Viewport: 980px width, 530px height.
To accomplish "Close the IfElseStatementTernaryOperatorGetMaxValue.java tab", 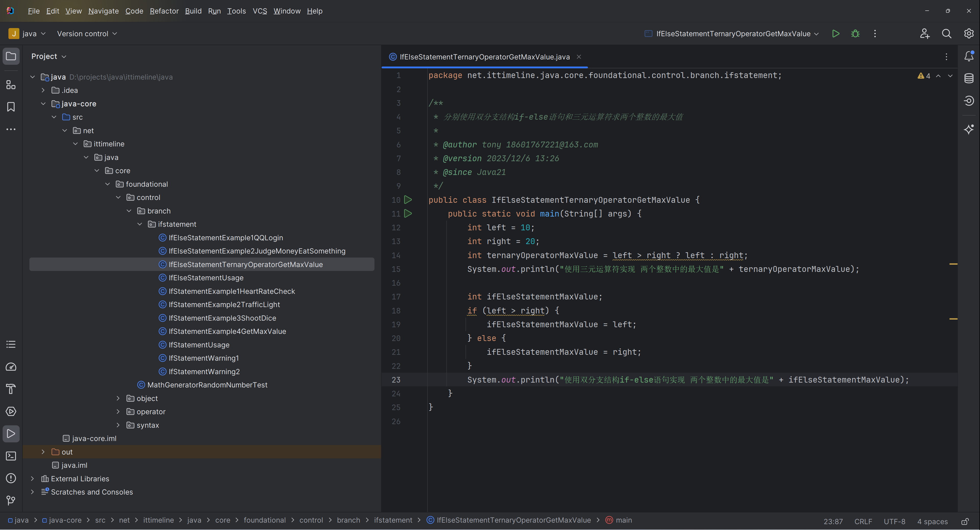I will (x=579, y=57).
